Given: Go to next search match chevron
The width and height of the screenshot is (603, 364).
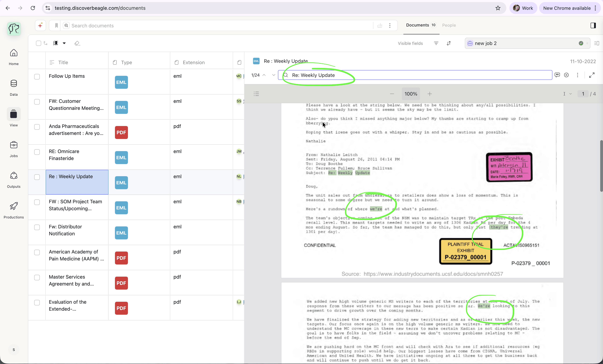Looking at the screenshot, I should coord(274,75).
